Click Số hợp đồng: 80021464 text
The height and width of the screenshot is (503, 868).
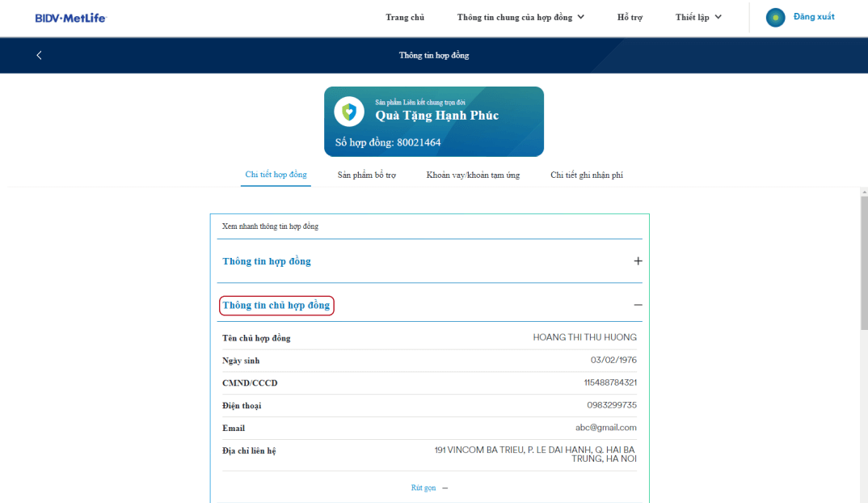(x=387, y=142)
